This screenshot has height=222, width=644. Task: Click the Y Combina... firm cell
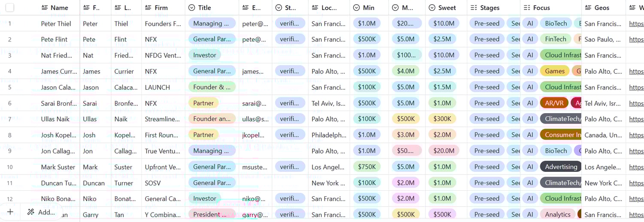point(163,215)
